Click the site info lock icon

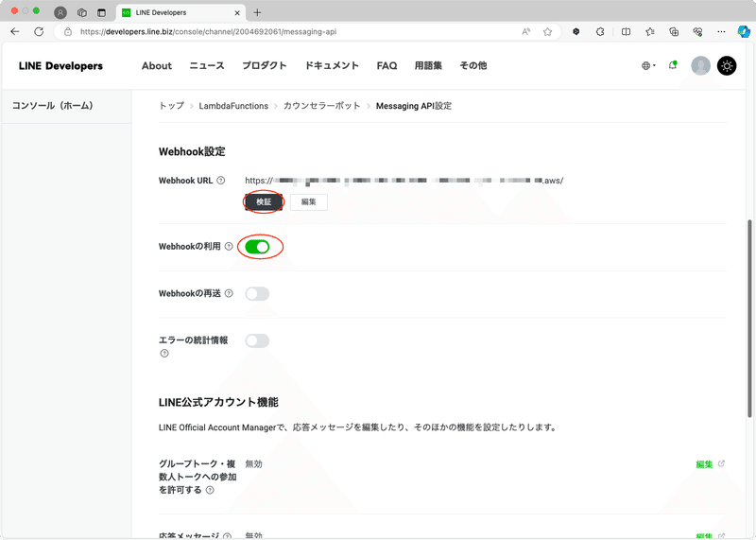[x=68, y=32]
